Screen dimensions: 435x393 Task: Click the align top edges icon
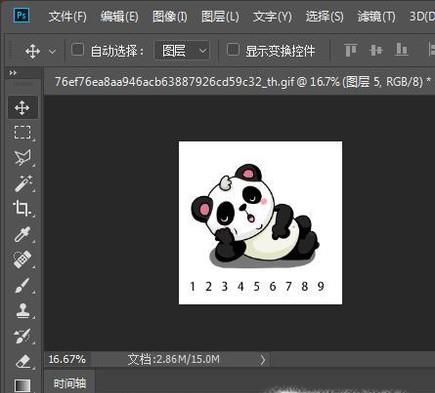[x=351, y=50]
